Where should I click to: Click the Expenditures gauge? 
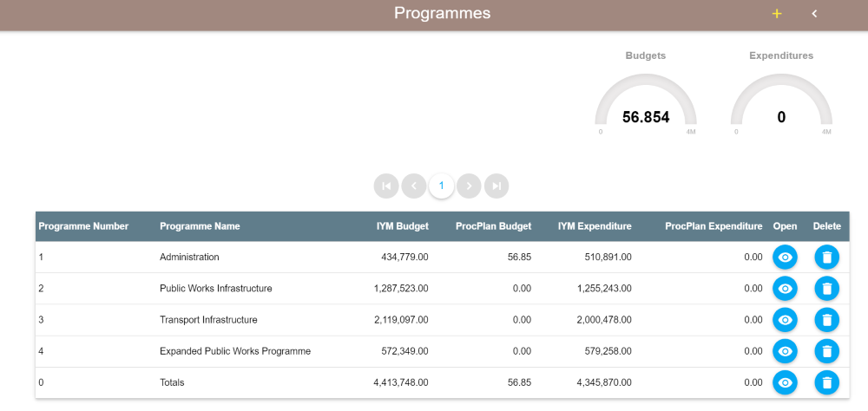pos(781,106)
